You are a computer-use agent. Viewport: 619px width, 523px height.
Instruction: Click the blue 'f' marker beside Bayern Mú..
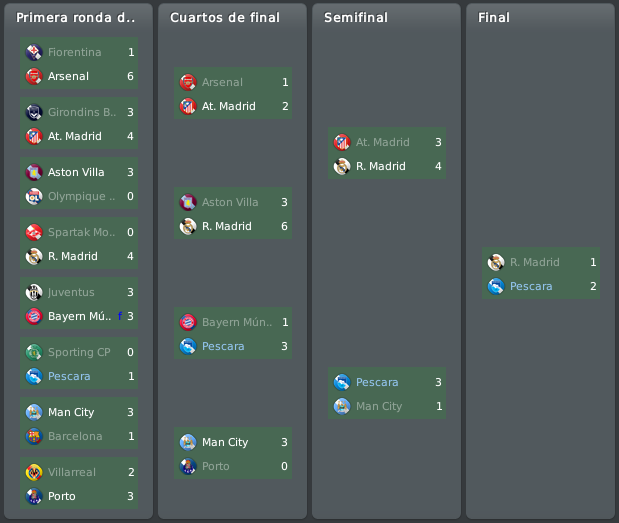[x=120, y=316]
